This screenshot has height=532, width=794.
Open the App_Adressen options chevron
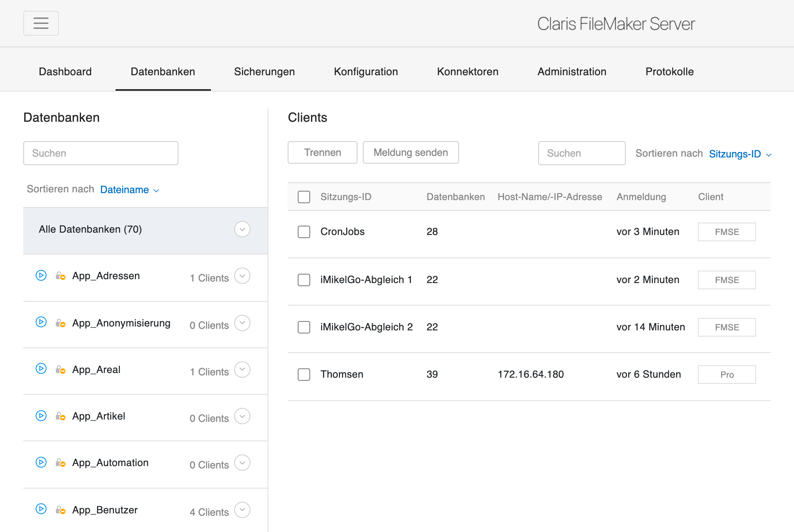tap(242, 276)
